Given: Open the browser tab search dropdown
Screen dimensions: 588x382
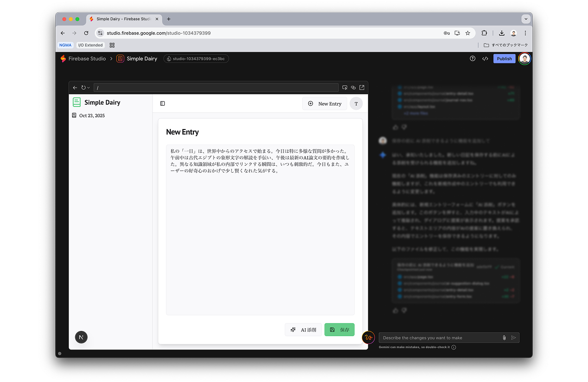Looking at the screenshot, I should coord(525,19).
